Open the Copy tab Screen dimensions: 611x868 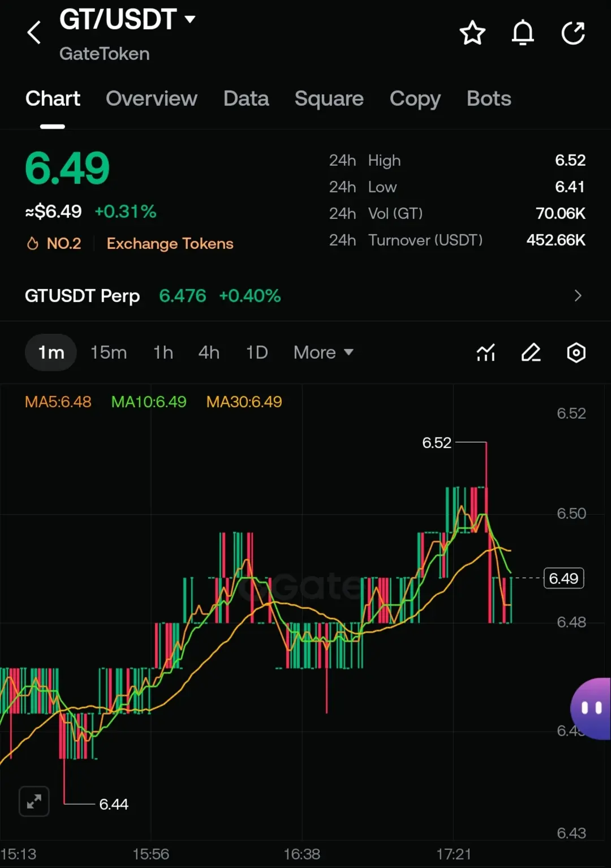(x=415, y=99)
